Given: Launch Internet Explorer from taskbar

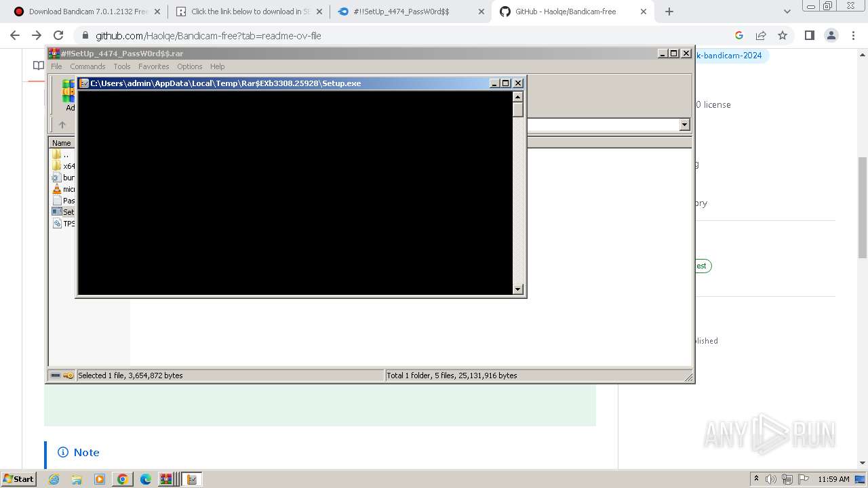Looking at the screenshot, I should (54, 479).
